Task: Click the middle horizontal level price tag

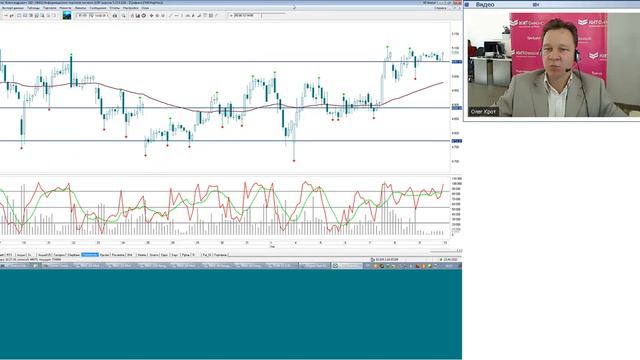Action: tap(457, 108)
